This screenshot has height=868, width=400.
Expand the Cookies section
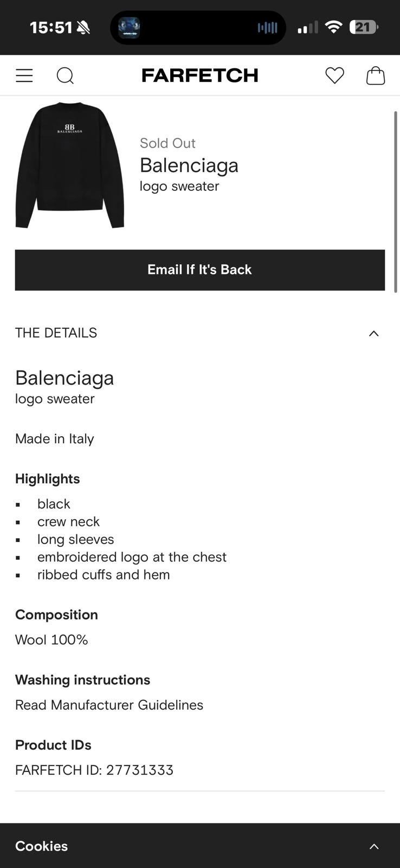[x=373, y=846]
